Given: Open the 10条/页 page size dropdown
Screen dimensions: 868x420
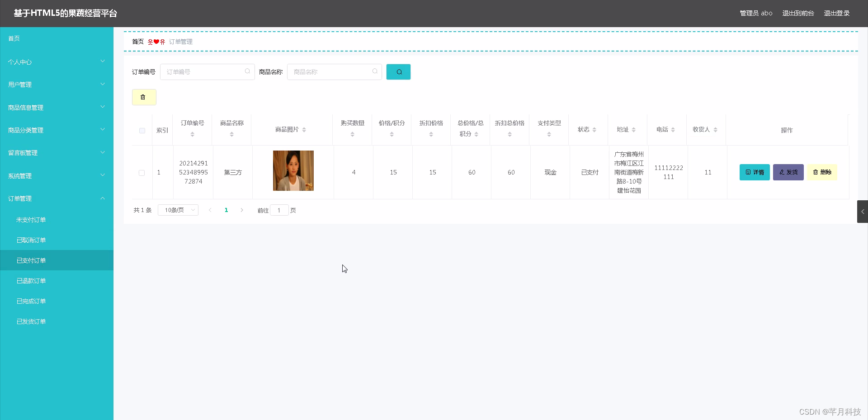Looking at the screenshot, I should tap(178, 210).
